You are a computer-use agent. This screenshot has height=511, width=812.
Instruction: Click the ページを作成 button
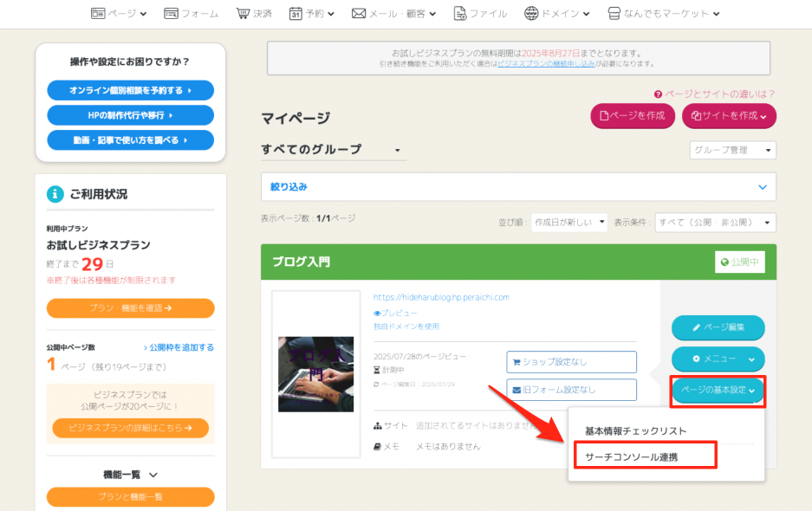tap(633, 116)
